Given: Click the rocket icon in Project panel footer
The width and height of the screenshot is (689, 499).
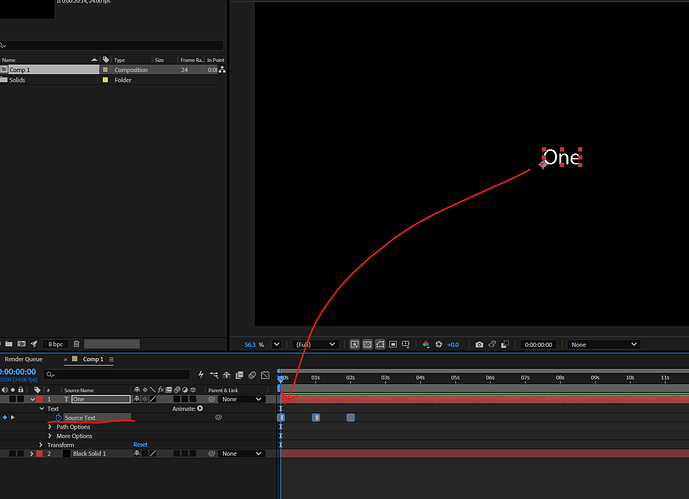Looking at the screenshot, I should point(34,344).
